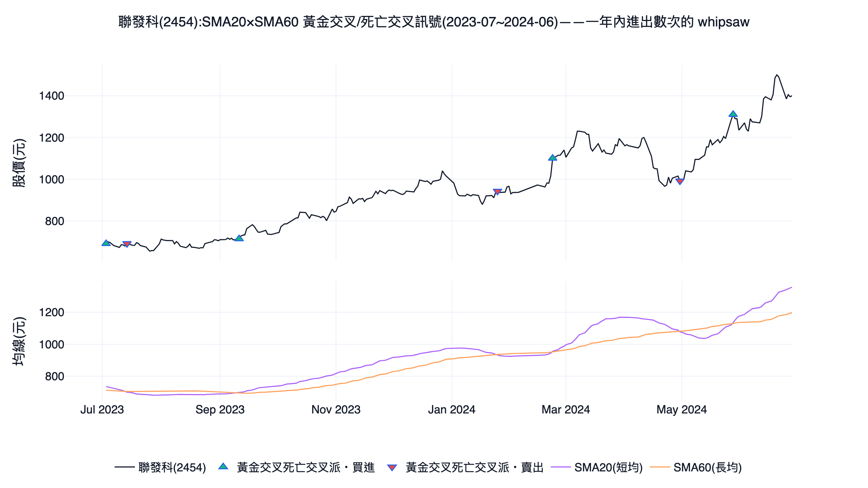
Task: Click the 800 tick on moving-average axis
Action: pos(55,377)
